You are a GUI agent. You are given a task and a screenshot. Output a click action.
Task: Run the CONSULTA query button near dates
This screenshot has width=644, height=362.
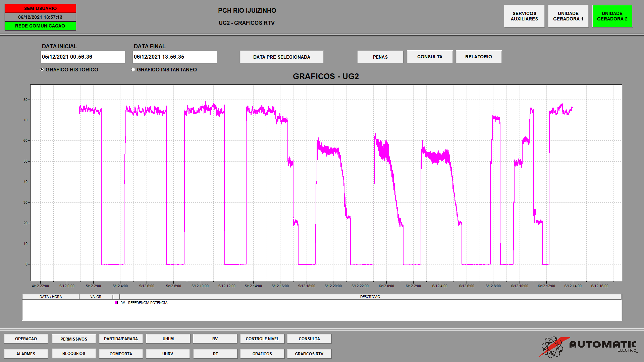coord(430,57)
